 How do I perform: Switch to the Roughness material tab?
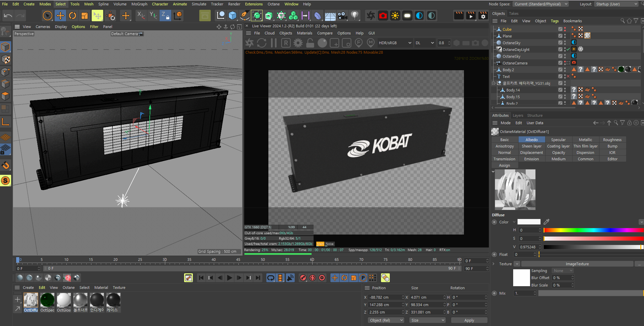coord(612,140)
